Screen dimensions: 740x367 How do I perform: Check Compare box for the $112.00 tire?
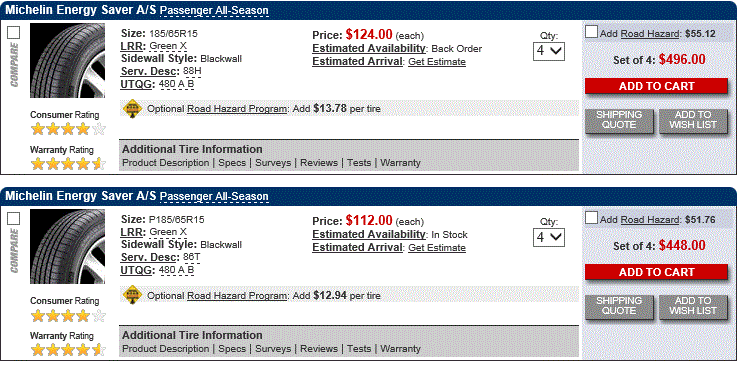14,219
